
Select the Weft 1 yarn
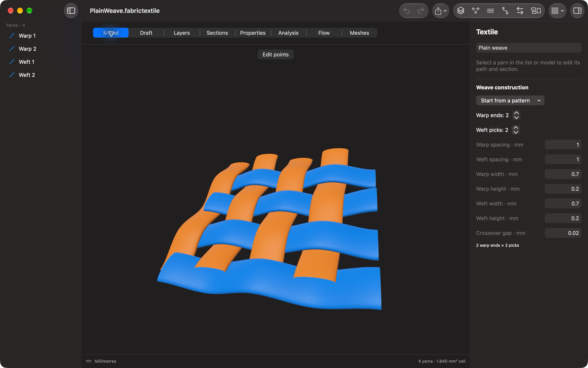tap(41, 62)
